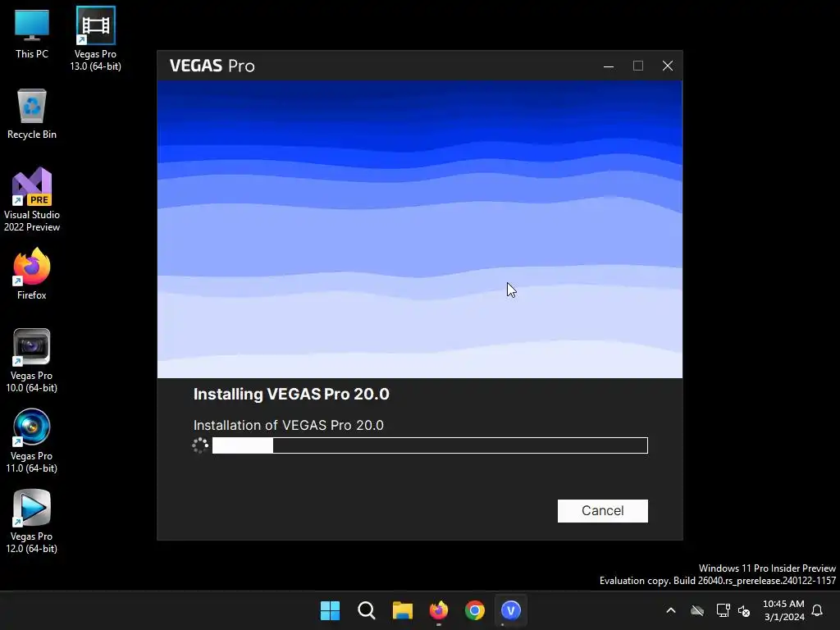The height and width of the screenshot is (630, 840).
Task: Click the loading spinner beside progress bar
Action: pyautogui.click(x=200, y=445)
